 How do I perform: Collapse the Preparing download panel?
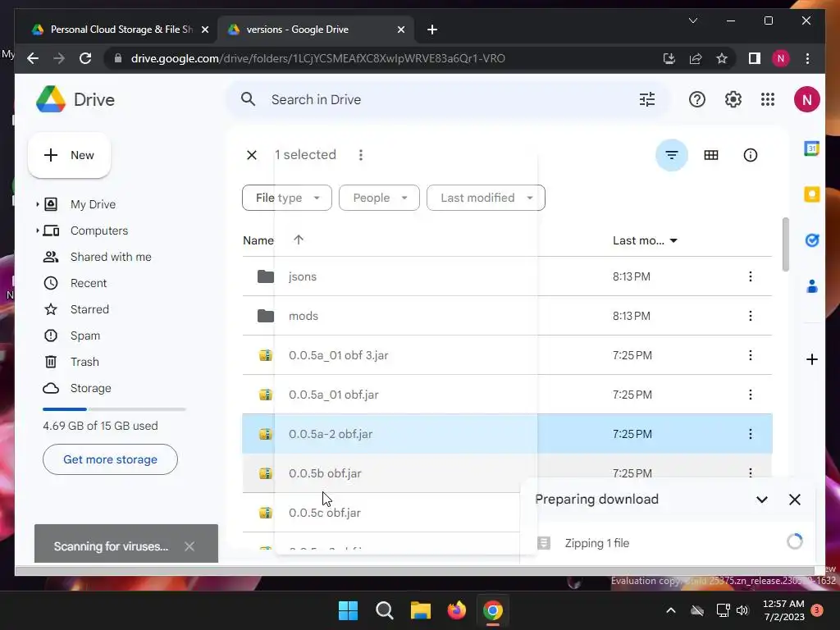(x=761, y=500)
